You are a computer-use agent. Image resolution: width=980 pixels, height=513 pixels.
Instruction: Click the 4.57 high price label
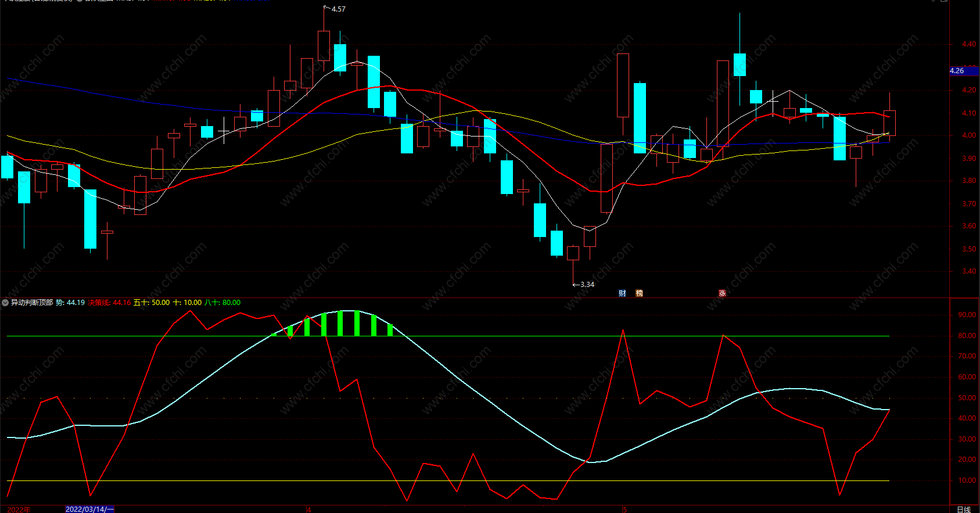coord(338,9)
